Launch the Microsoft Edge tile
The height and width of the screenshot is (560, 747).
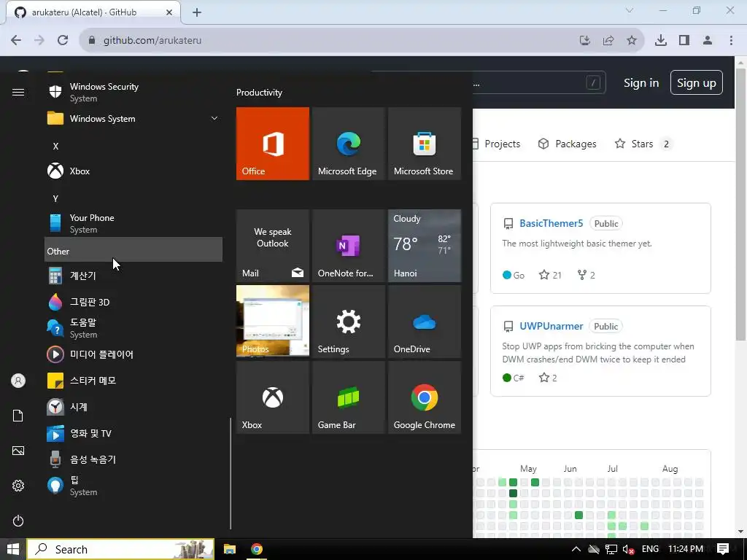(348, 144)
